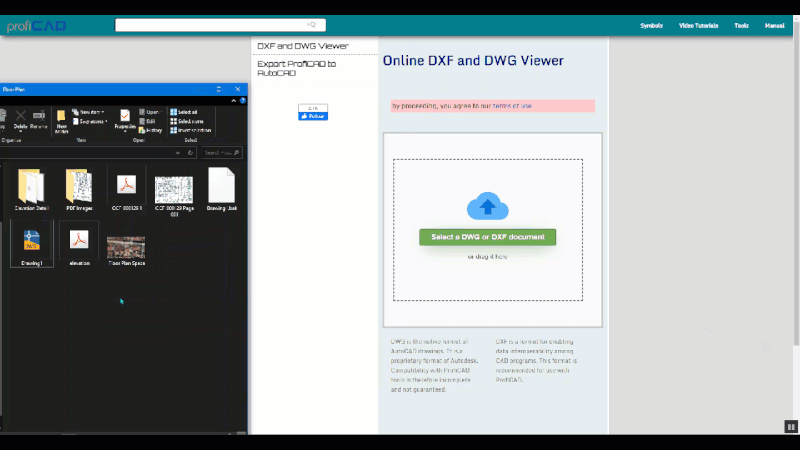Image resolution: width=800 pixels, height=450 pixels.
Task: Click Select a DWG or DXF document
Action: coord(487,237)
